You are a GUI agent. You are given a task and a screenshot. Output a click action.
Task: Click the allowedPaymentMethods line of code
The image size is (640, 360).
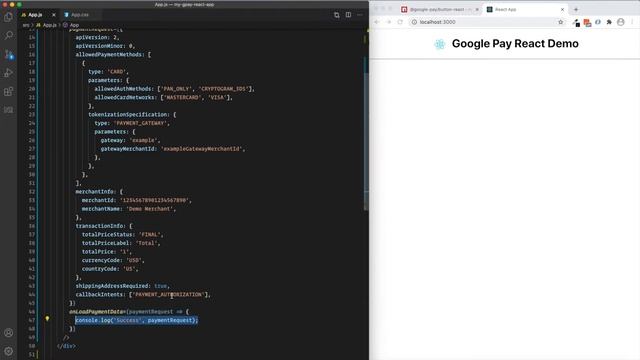[113, 55]
